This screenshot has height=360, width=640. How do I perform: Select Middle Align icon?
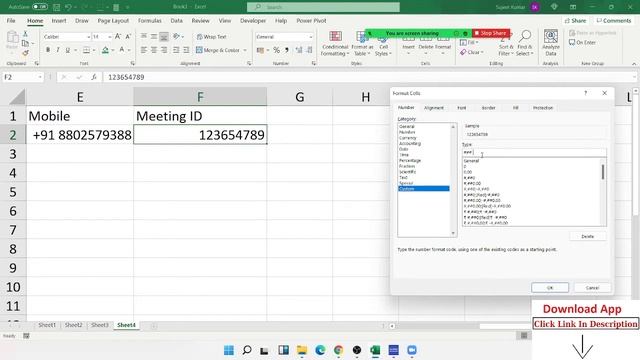pyautogui.click(x=154, y=37)
